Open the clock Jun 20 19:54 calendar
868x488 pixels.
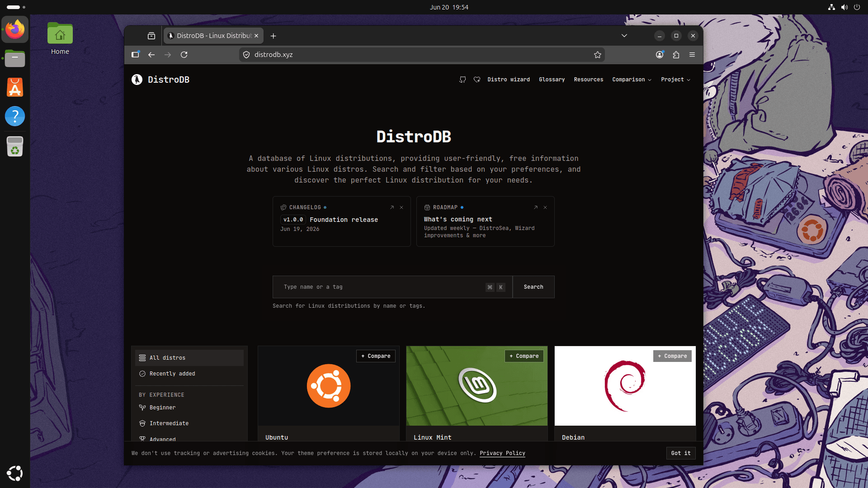[449, 7]
